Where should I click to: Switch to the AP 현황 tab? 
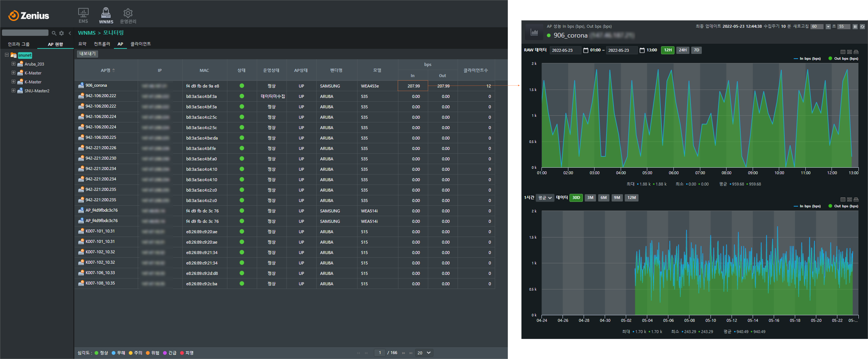[x=55, y=44]
